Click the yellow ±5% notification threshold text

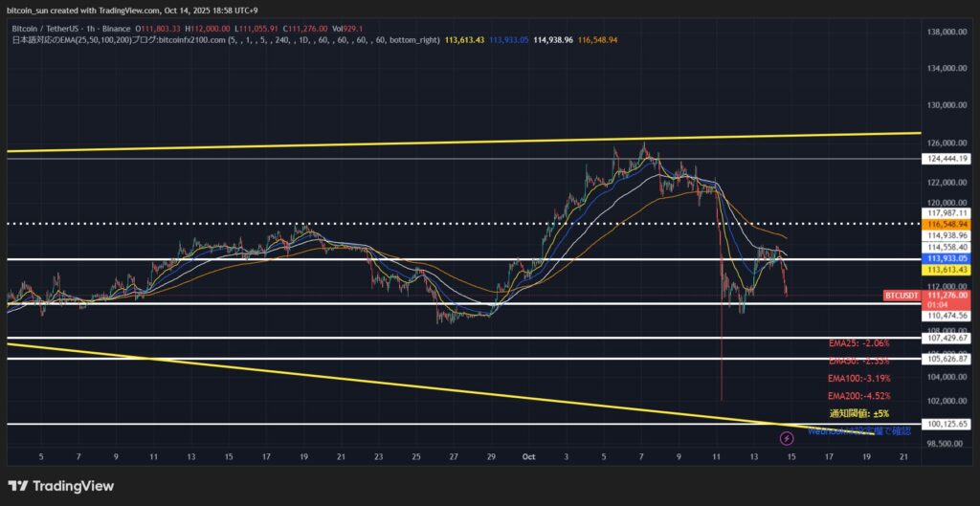pos(858,413)
